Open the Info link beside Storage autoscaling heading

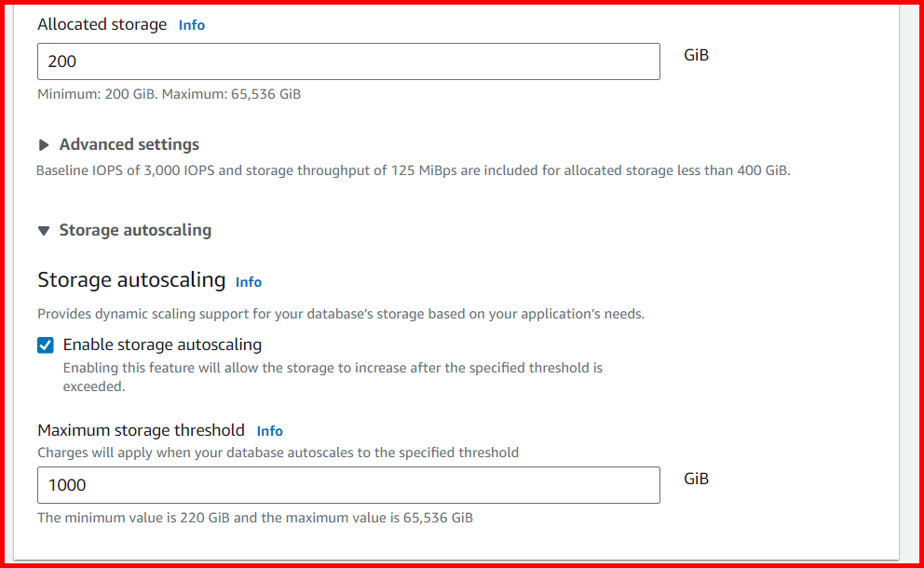click(x=249, y=281)
